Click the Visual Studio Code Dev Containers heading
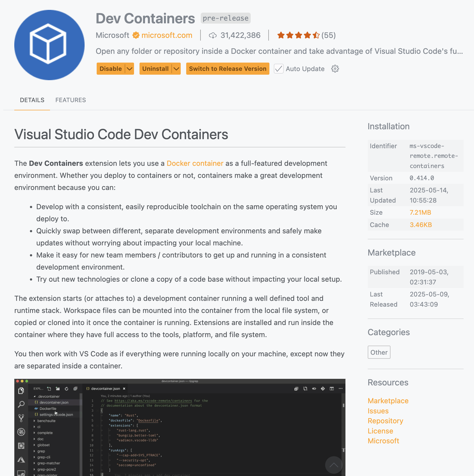Image resolution: width=474 pixels, height=476 pixels. tap(121, 135)
